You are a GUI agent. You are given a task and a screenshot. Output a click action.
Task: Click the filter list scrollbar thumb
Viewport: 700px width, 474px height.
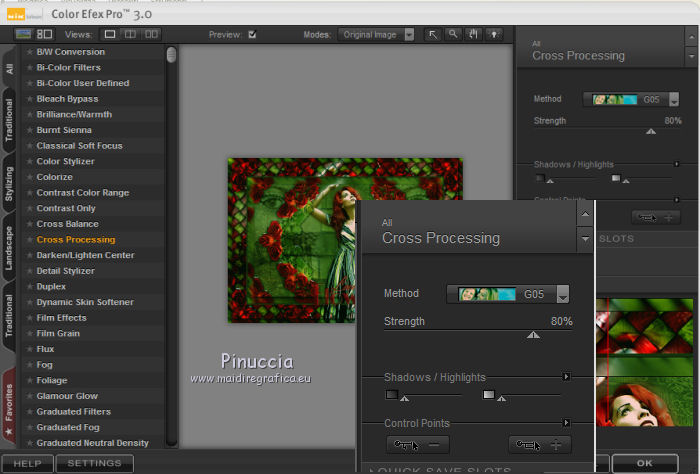pos(171,54)
